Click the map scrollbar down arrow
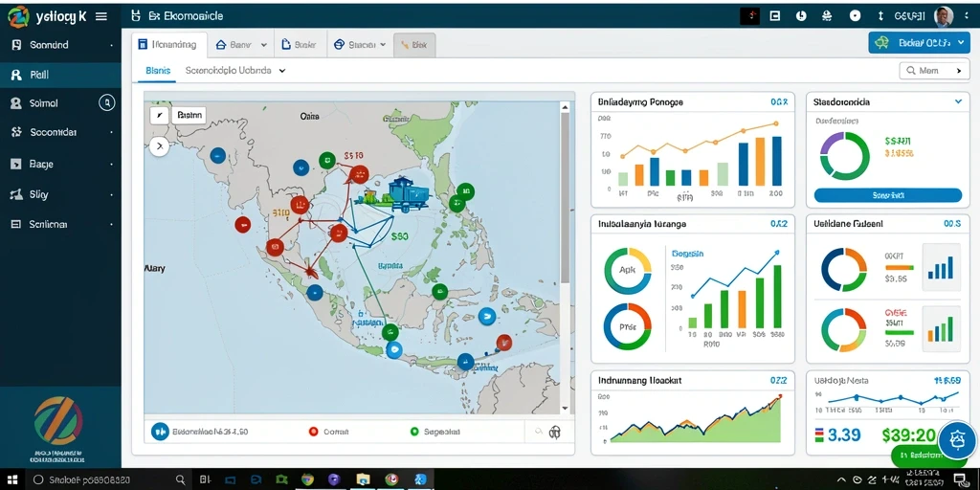Screen dimensions: 980x490 coord(566,408)
